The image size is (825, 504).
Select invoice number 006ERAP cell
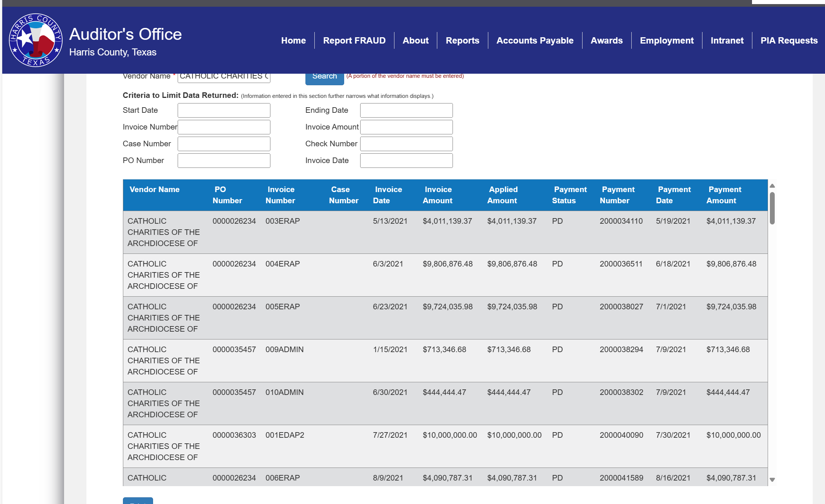click(283, 478)
